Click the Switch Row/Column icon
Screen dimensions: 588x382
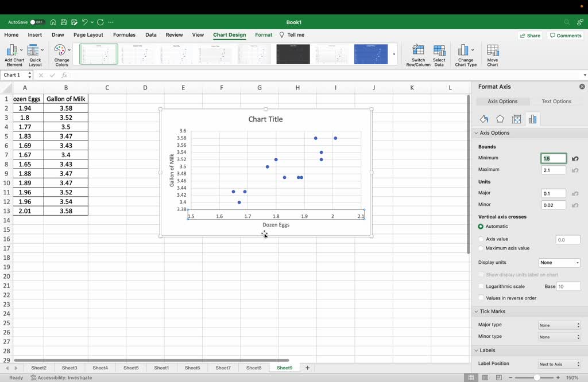click(x=418, y=51)
